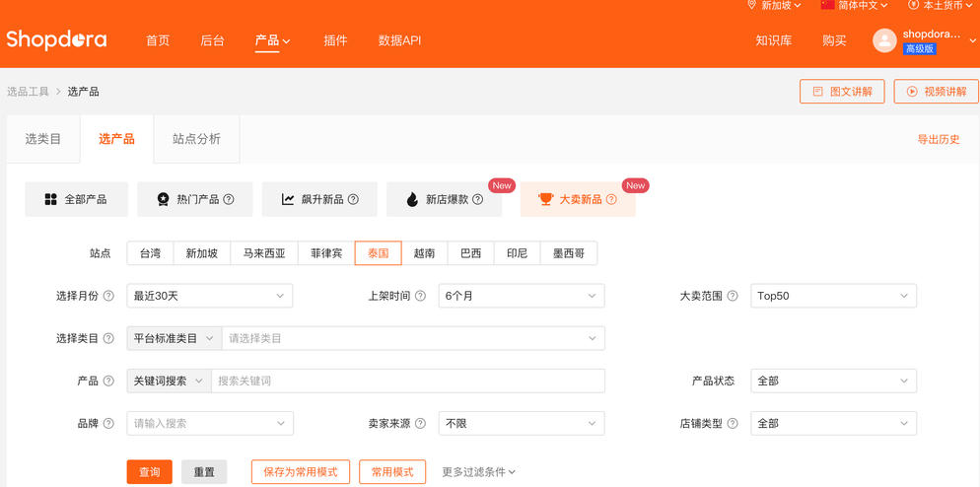Click the chart icon of 飙升新品

(288, 199)
